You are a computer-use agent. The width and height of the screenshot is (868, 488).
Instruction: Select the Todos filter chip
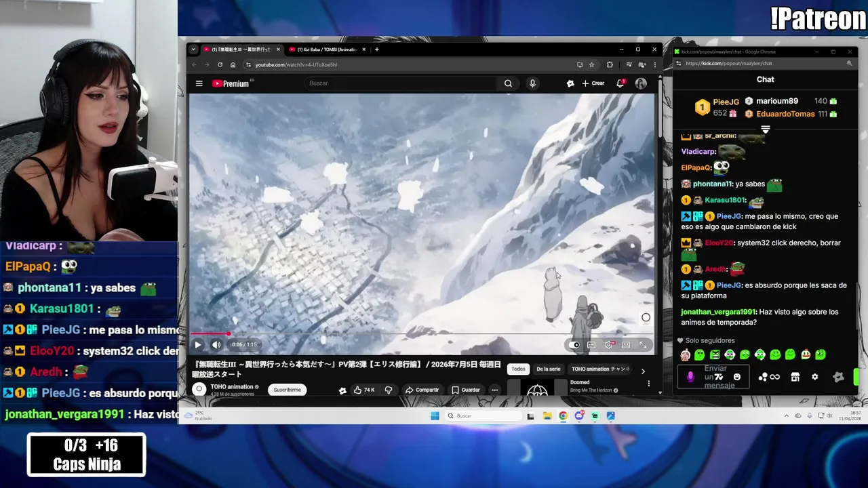pos(518,369)
